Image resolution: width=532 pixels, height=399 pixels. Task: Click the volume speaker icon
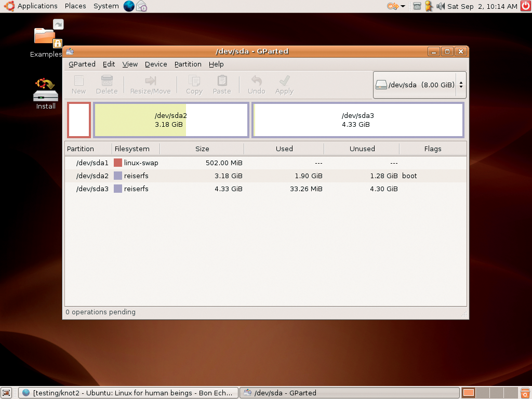pos(441,6)
